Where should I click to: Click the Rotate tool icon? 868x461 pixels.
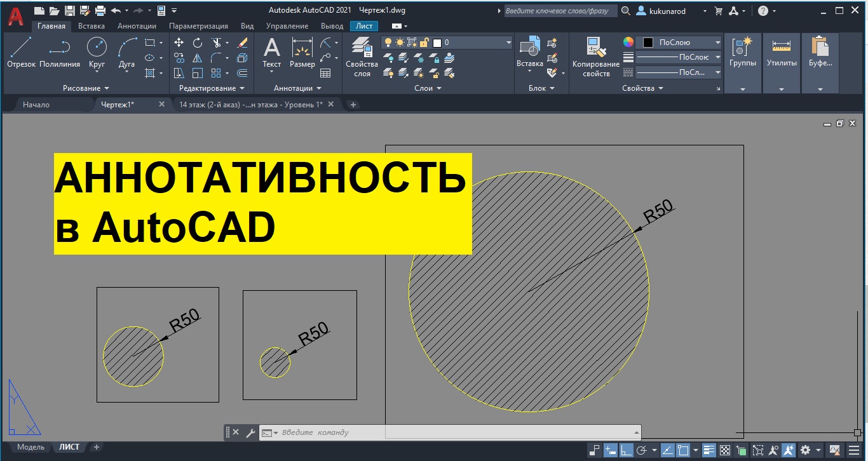point(198,43)
